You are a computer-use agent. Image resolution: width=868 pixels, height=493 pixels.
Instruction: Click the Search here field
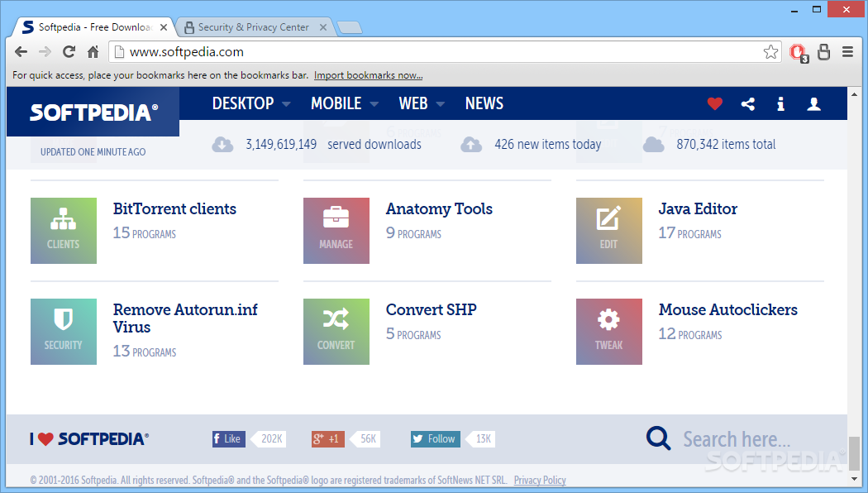click(737, 439)
